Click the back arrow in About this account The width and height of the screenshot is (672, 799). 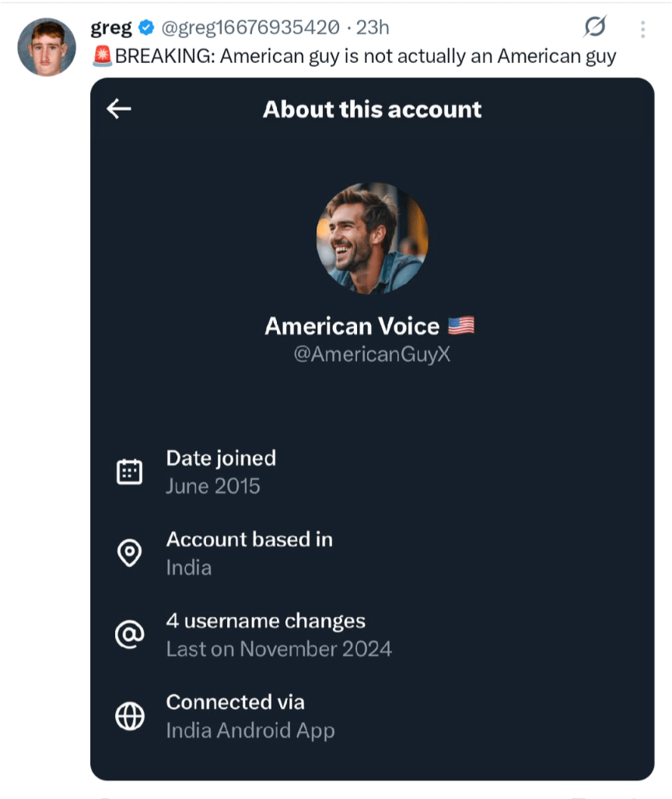click(119, 110)
